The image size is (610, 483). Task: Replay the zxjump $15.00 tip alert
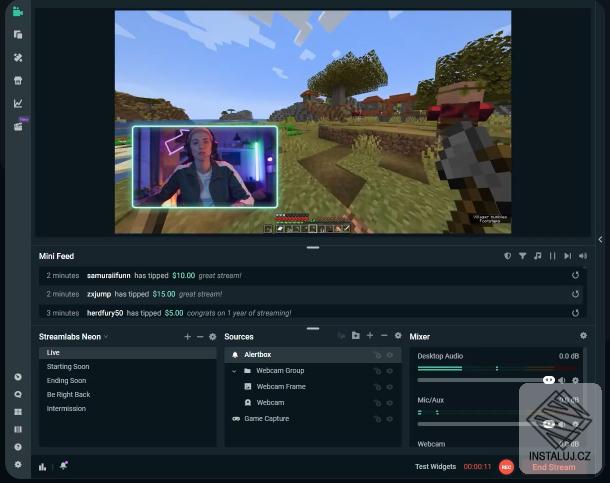click(575, 294)
